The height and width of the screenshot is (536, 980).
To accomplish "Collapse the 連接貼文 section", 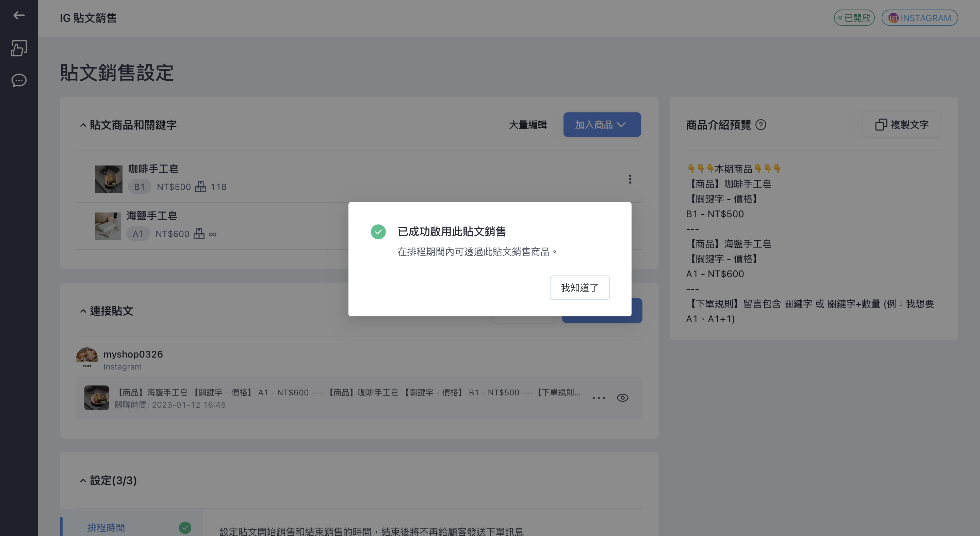I will [83, 311].
